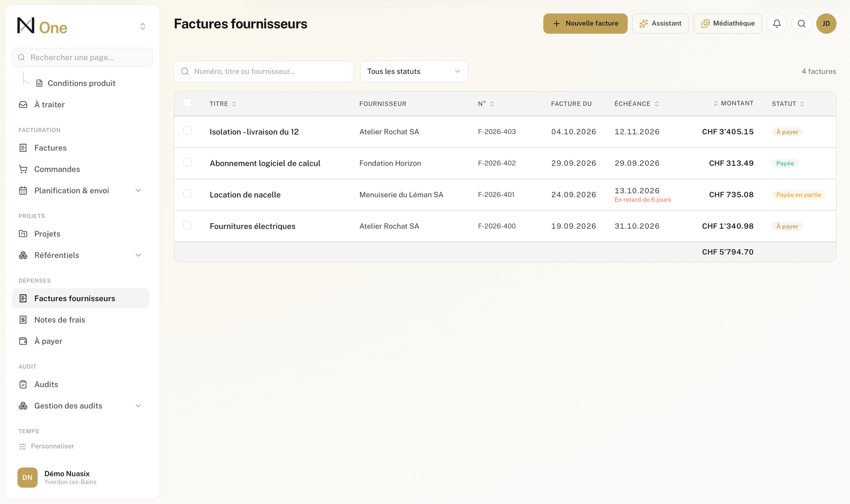
Task: Click the À traiter inbox icon
Action: click(x=23, y=104)
